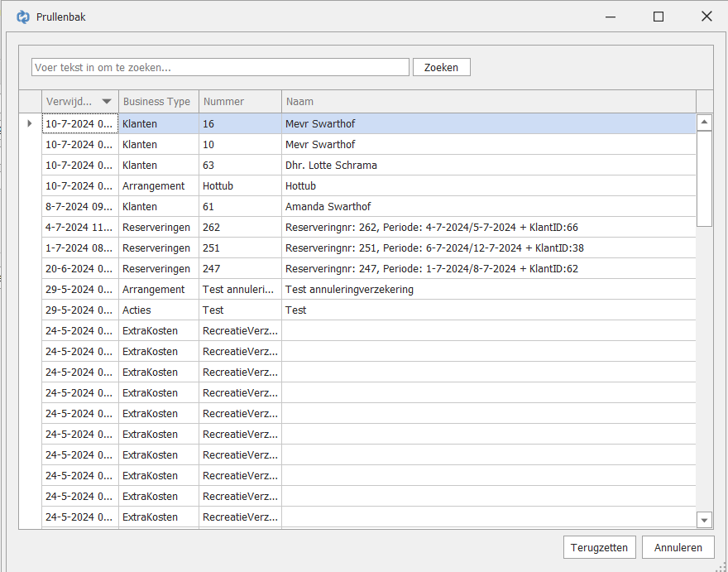Screen dimensions: 728x572
Task: Minimize the Prullenbak window
Action: tap(611, 17)
